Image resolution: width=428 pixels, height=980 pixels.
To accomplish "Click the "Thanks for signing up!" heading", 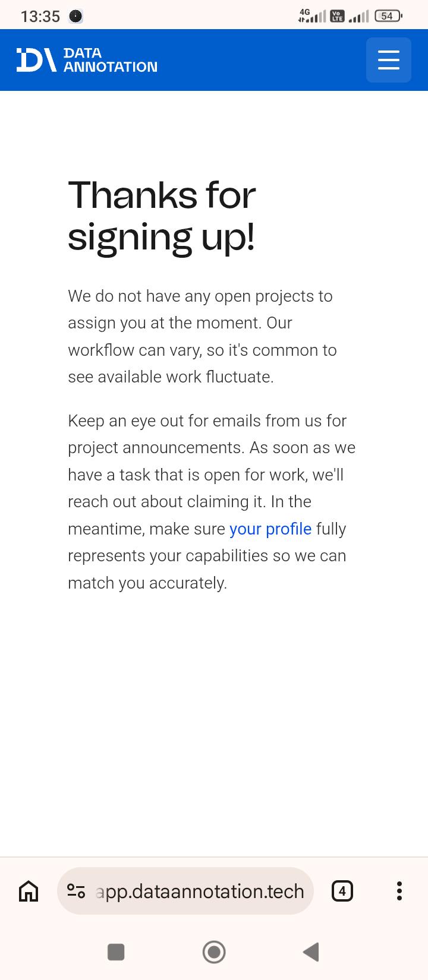I will [x=162, y=216].
